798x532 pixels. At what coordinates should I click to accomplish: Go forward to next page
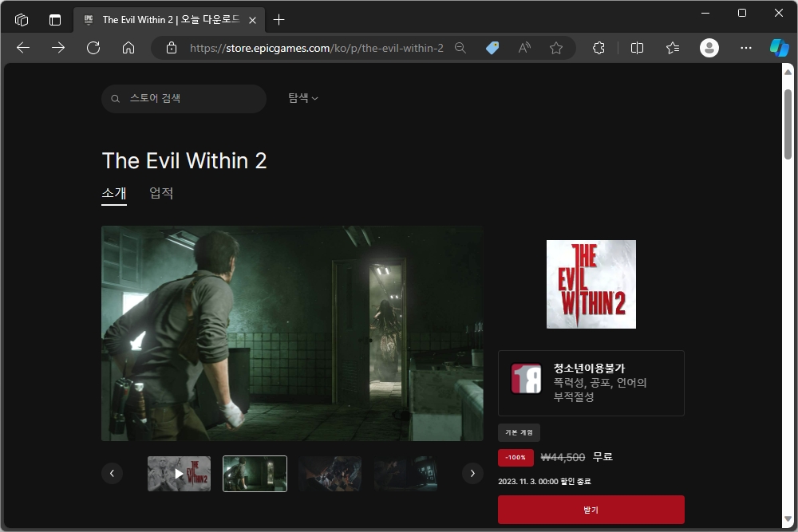tap(58, 48)
